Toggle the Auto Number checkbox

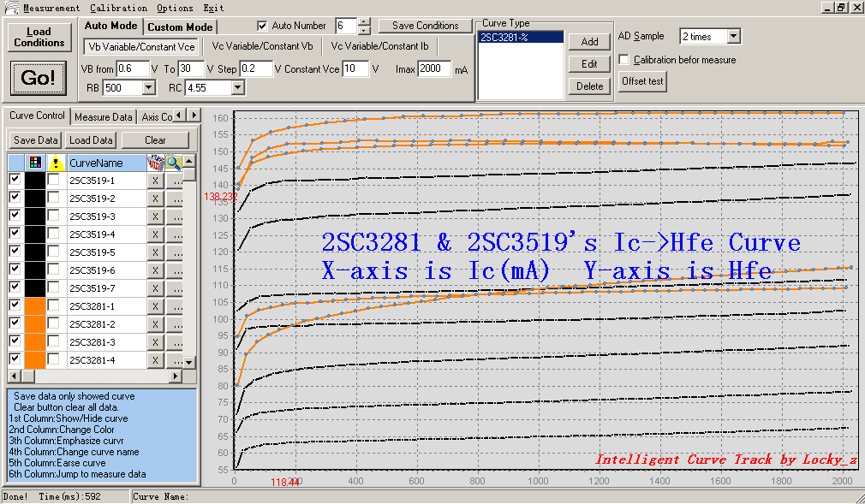[x=263, y=26]
